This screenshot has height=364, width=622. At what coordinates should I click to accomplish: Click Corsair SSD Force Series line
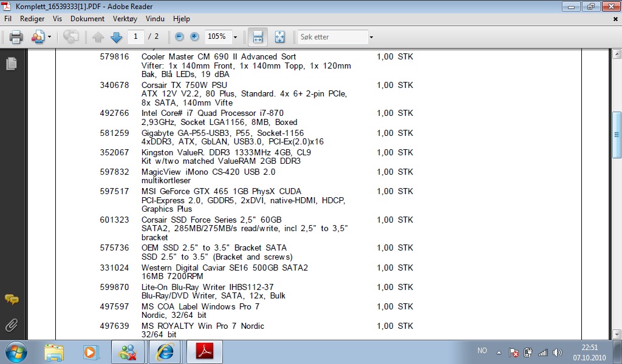[211, 220]
